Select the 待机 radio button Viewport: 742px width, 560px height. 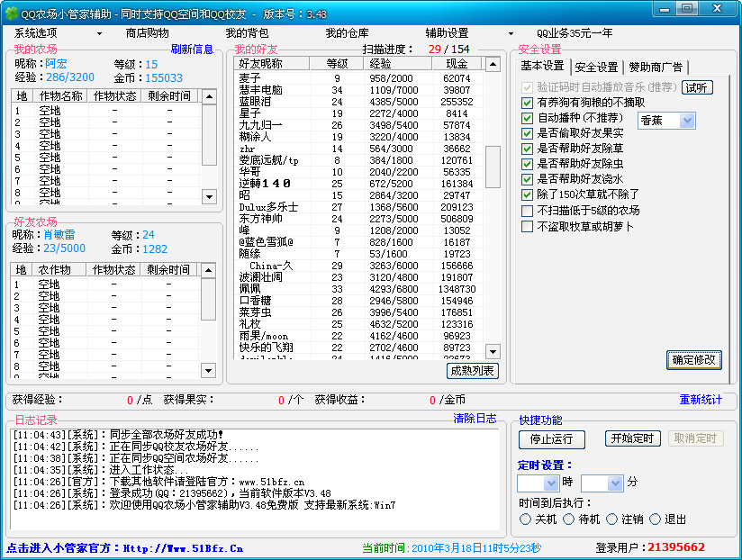[569, 519]
